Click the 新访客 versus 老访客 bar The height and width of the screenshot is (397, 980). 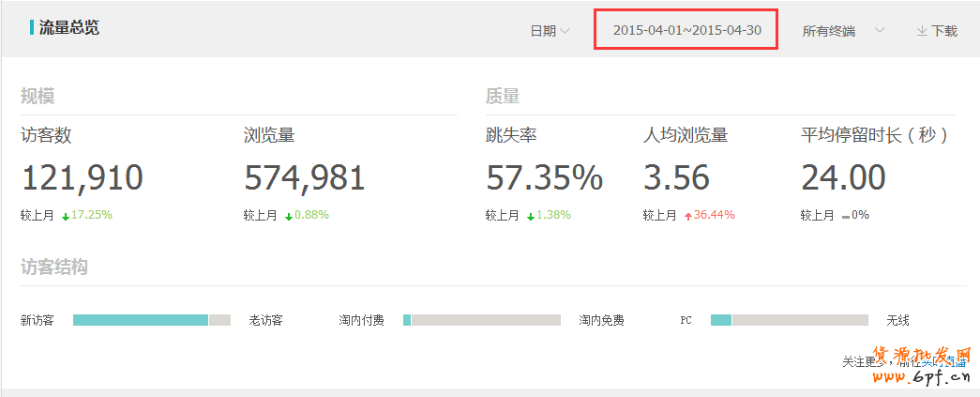click(x=151, y=320)
